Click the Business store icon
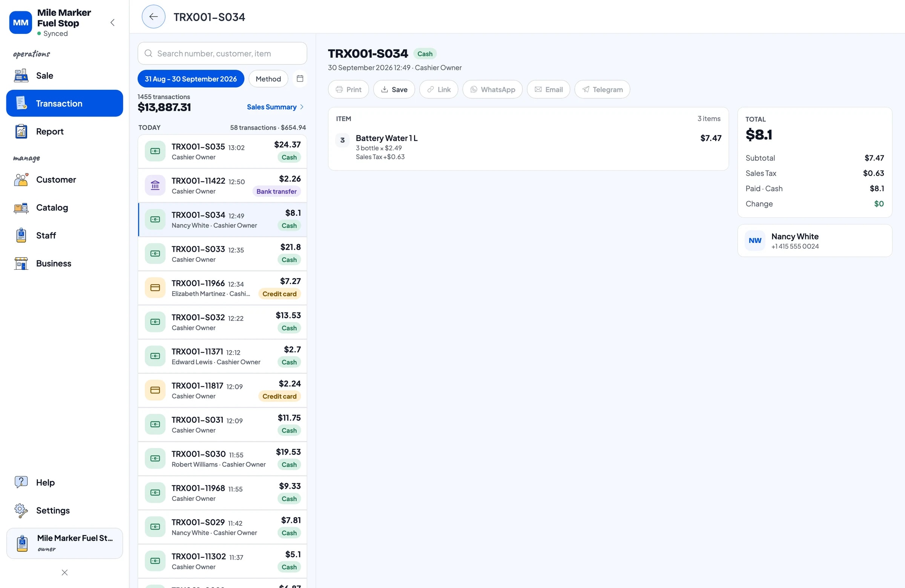The width and height of the screenshot is (905, 588). (21, 263)
